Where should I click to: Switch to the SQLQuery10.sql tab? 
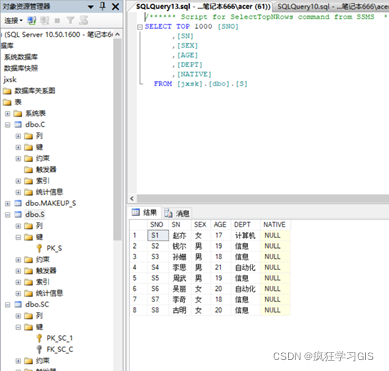coord(332,6)
